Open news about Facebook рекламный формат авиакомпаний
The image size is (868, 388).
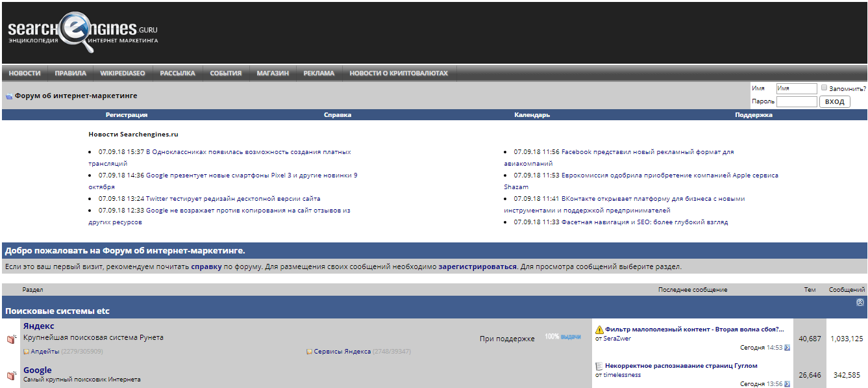click(x=619, y=157)
